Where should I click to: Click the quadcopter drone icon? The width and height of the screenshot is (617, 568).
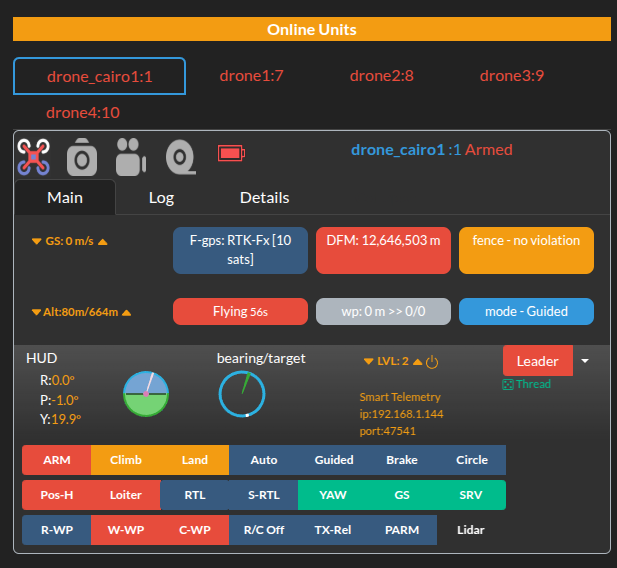click(x=34, y=156)
